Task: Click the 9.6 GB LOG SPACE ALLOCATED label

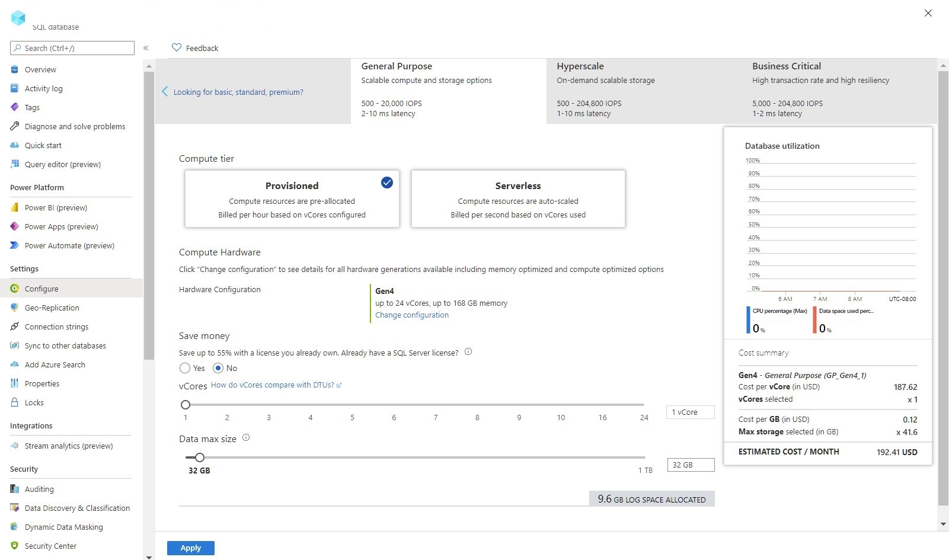Action: click(x=652, y=499)
